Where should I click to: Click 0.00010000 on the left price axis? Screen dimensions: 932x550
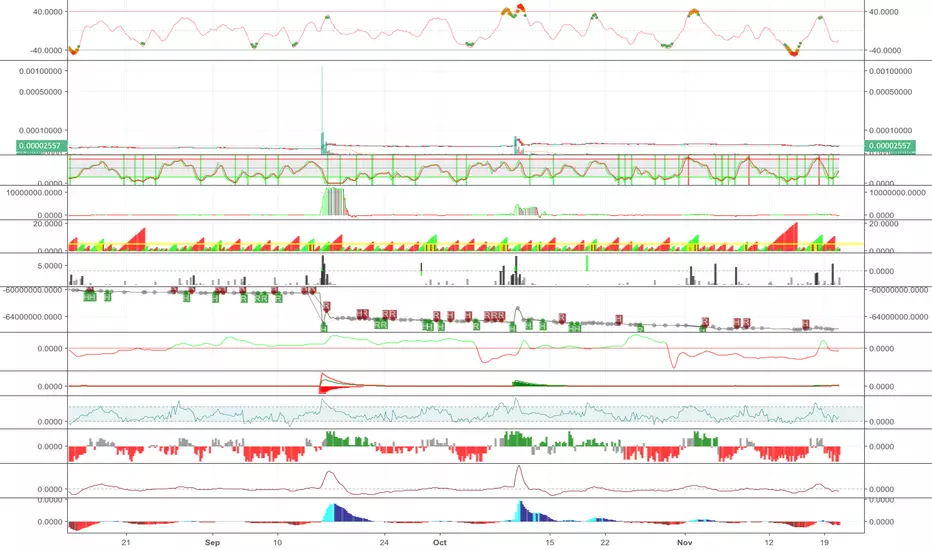point(40,130)
